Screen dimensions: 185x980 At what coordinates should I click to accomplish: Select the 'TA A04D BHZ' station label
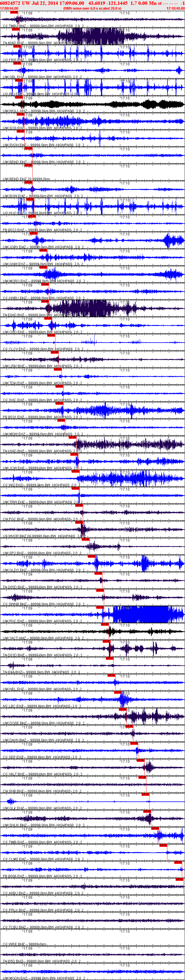(x=14, y=43)
